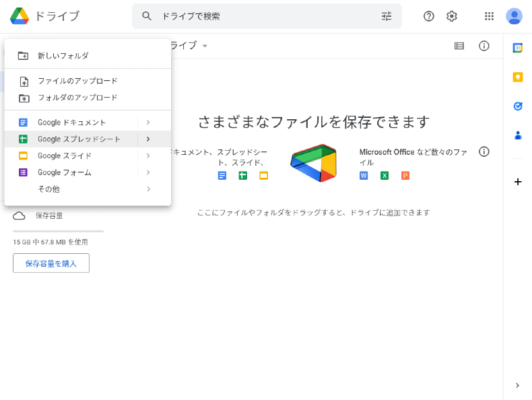Click the Word file type icon
This screenshot has width=532, height=400.
point(364,175)
